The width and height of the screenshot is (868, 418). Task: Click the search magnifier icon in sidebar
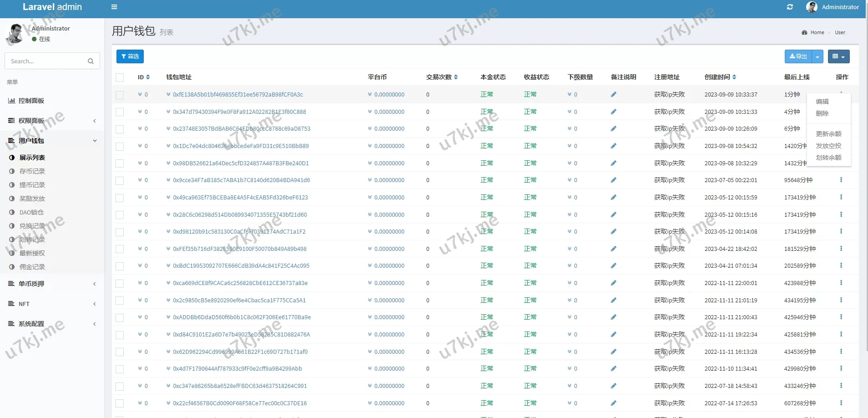[91, 61]
